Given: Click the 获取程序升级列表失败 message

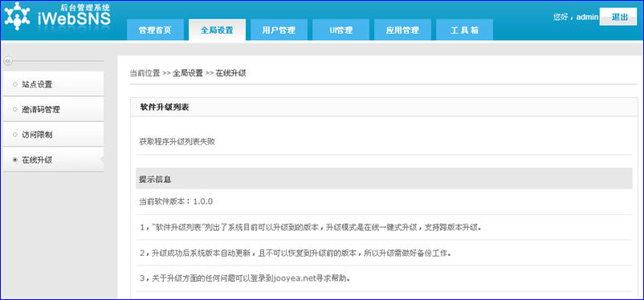Looking at the screenshot, I should (x=177, y=142).
